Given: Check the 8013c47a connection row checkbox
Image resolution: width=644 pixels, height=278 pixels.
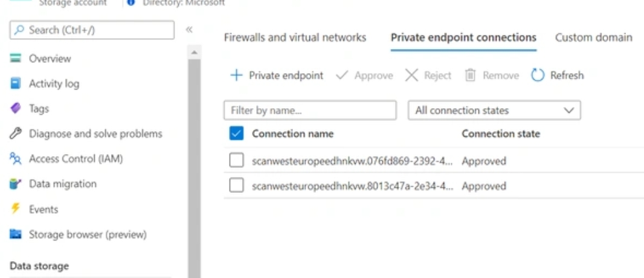Looking at the screenshot, I should tap(237, 186).
